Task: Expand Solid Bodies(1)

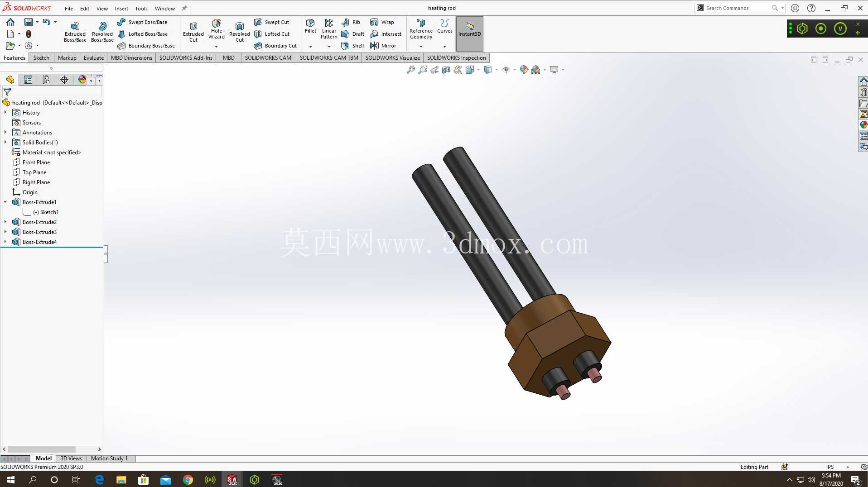Action: pyautogui.click(x=5, y=143)
